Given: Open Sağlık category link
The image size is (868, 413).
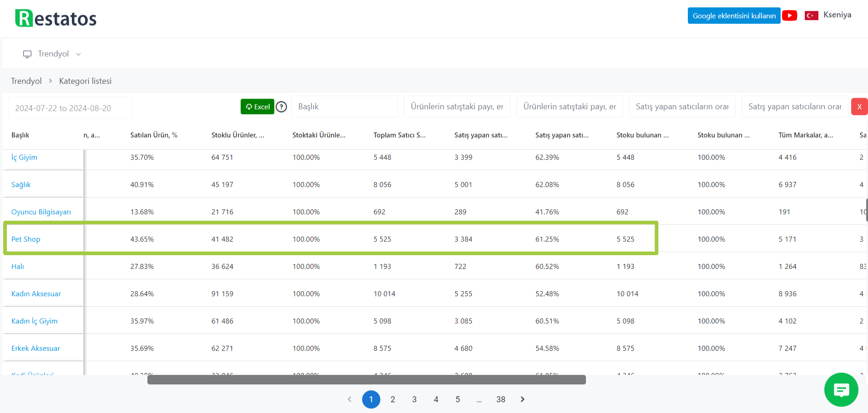Looking at the screenshot, I should tap(21, 185).
